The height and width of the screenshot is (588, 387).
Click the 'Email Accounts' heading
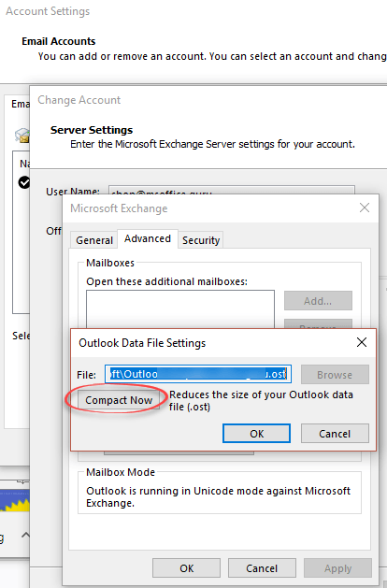(x=59, y=41)
